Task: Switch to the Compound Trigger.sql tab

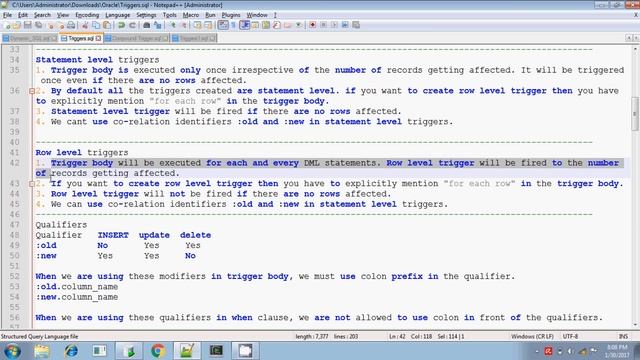Action: (x=136, y=38)
